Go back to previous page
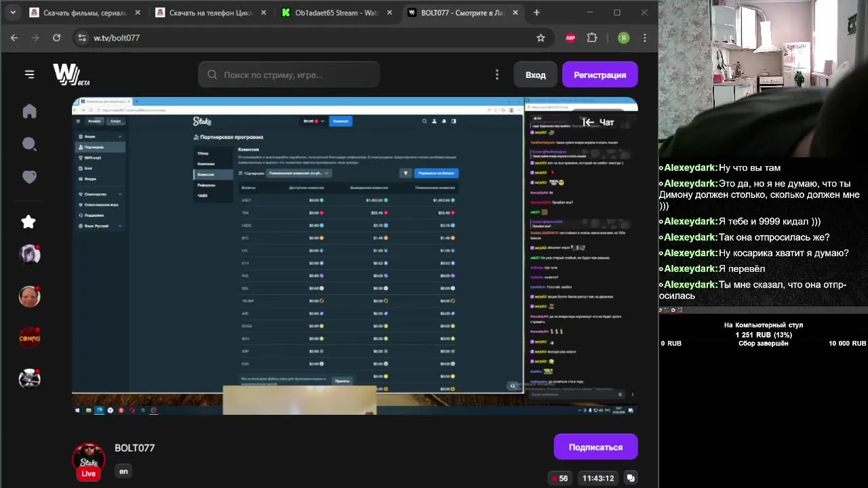 coord(14,38)
